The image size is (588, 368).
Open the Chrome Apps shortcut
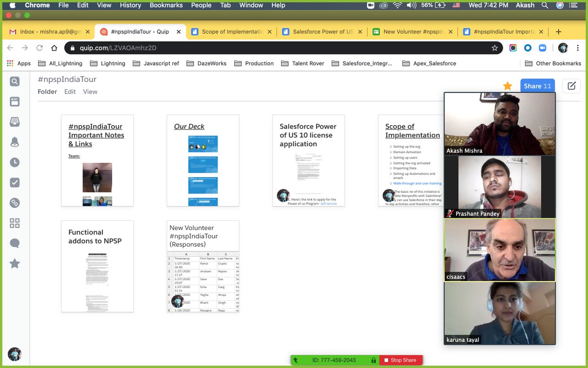click(x=19, y=63)
